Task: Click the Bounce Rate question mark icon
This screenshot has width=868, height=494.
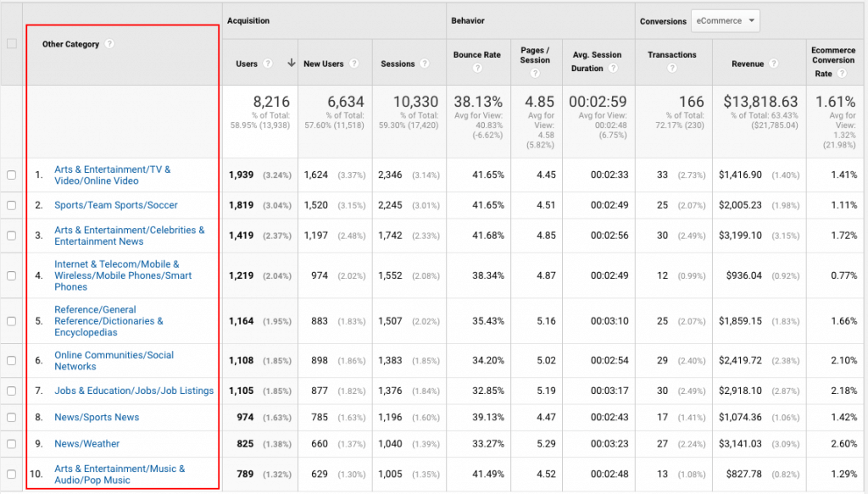Action: tap(476, 69)
